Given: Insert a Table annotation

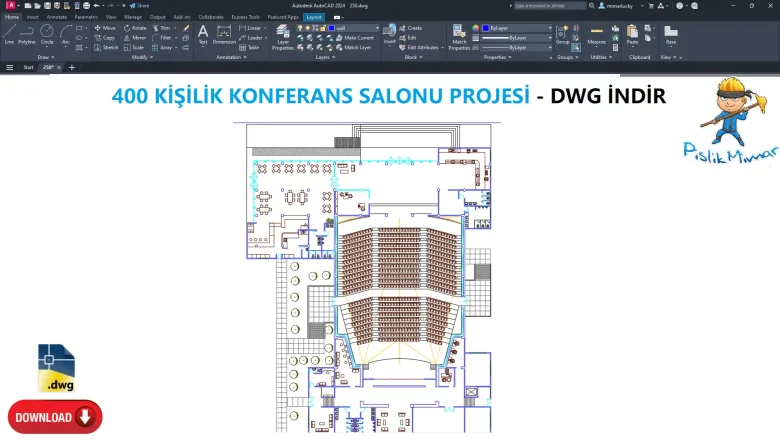Looking at the screenshot, I should 249,48.
